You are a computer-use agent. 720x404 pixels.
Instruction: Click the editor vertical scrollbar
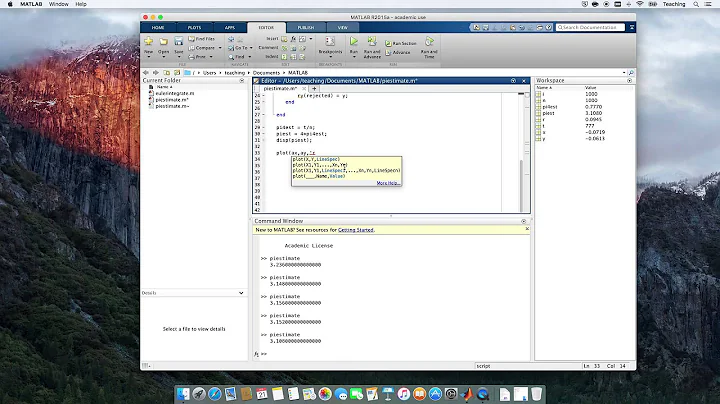[x=521, y=184]
